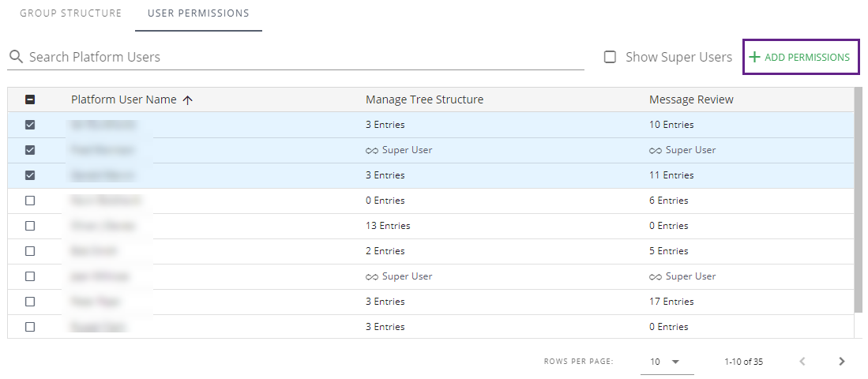The image size is (868, 379).
Task: Click the 13 Entries cell
Action: (x=388, y=226)
